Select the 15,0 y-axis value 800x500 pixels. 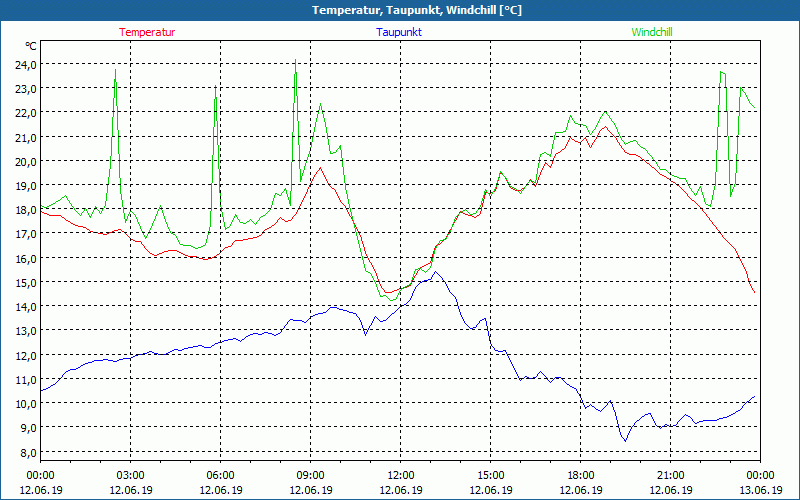point(26,282)
